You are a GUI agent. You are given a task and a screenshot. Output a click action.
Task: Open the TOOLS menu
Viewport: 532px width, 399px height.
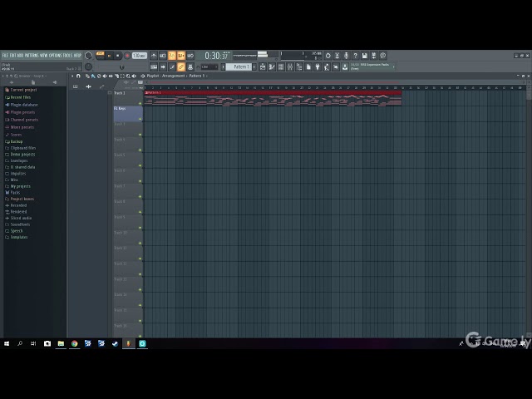[x=68, y=56]
